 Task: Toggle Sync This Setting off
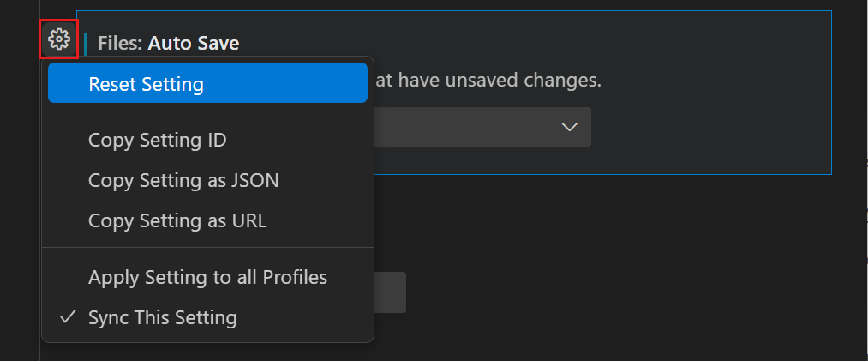tap(162, 317)
